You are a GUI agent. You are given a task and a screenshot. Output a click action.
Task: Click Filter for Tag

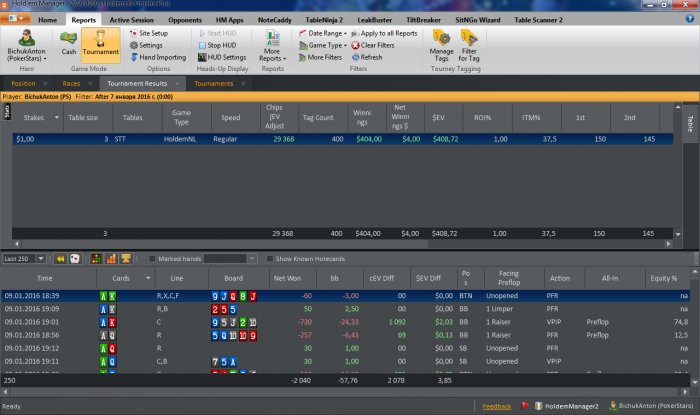coord(469,46)
